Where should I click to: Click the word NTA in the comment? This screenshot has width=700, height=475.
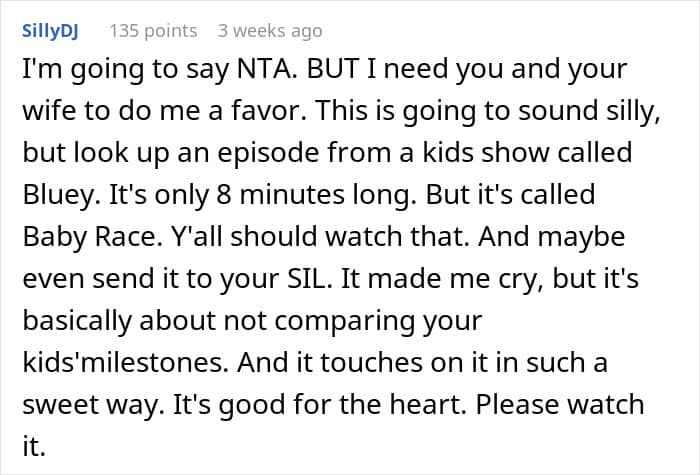coord(267,69)
